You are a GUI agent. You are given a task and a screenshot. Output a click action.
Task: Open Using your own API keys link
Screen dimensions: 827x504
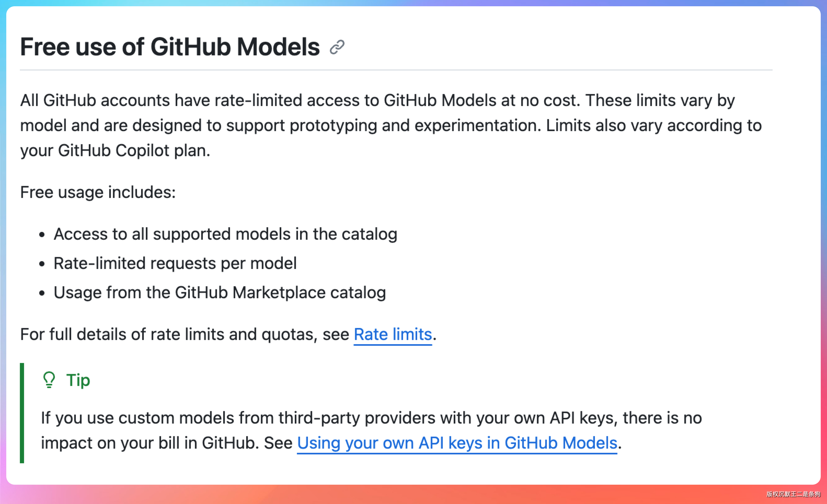pos(457,443)
